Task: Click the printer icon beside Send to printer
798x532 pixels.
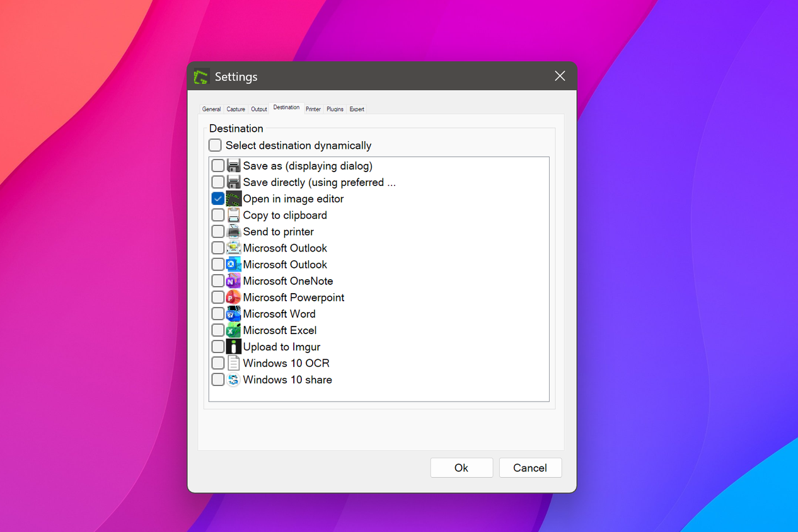Action: [x=234, y=231]
